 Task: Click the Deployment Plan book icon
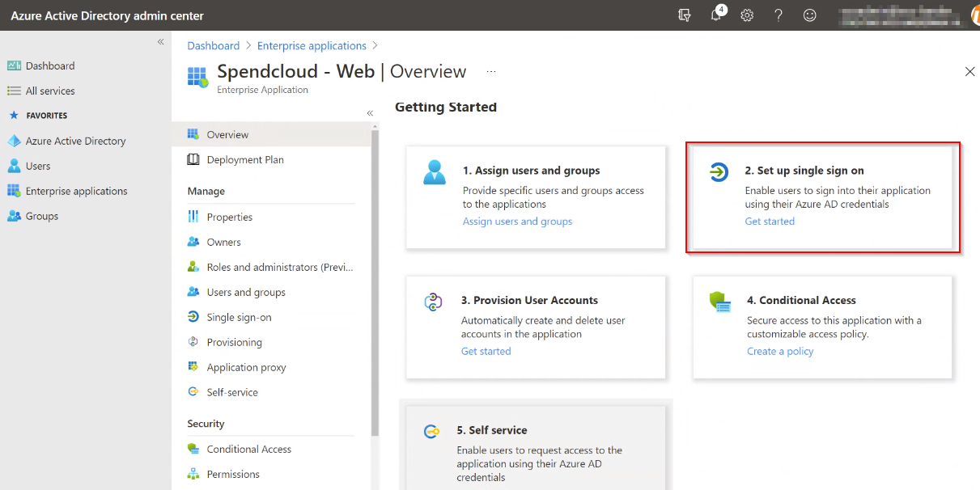(193, 159)
